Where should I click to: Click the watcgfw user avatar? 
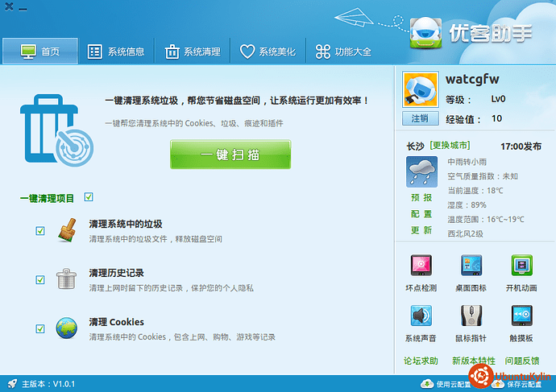[421, 89]
